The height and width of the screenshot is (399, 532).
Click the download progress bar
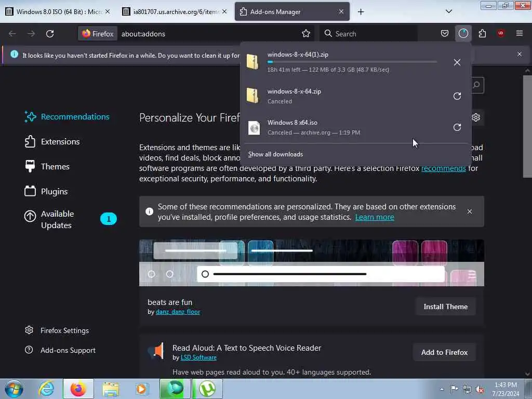(352, 62)
